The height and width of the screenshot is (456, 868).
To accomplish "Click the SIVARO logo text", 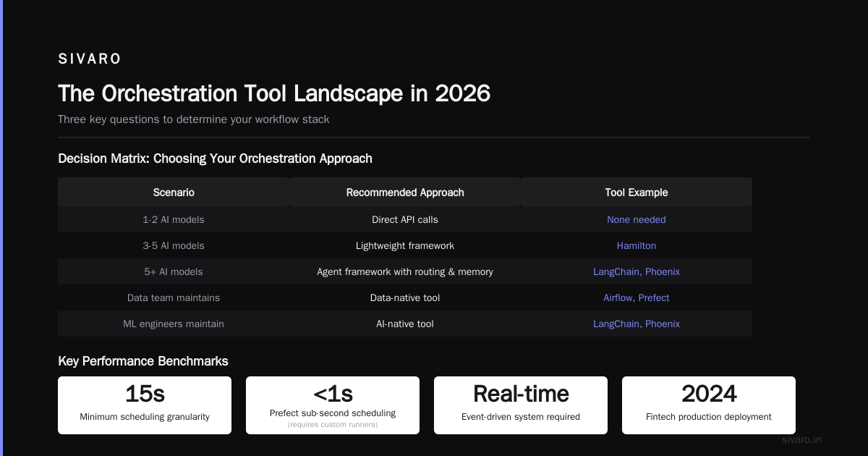I will [90, 59].
